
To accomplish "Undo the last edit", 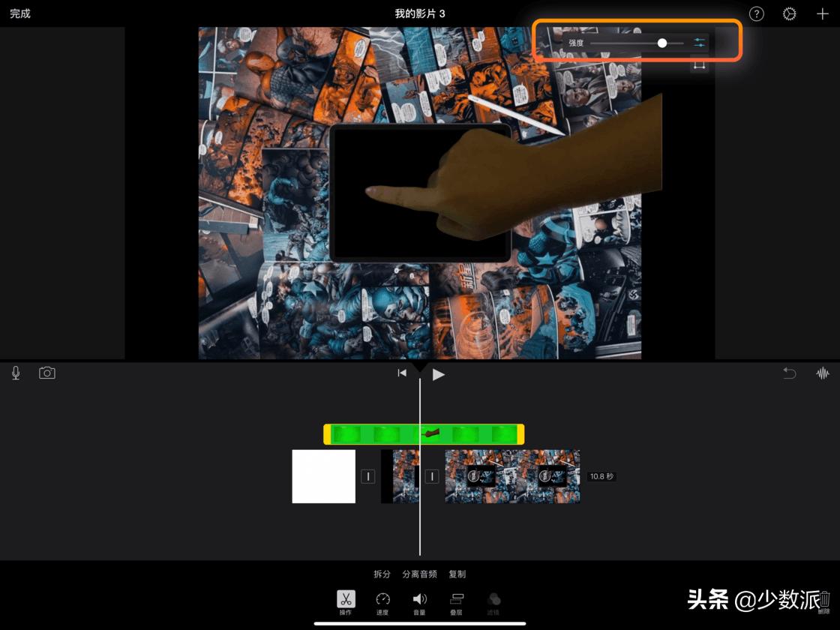I will pos(788,373).
